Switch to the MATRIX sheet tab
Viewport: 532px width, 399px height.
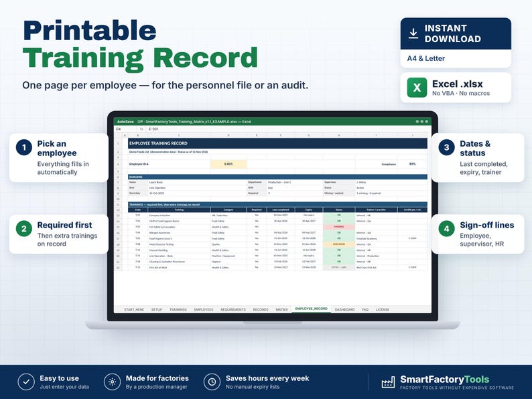(x=281, y=309)
